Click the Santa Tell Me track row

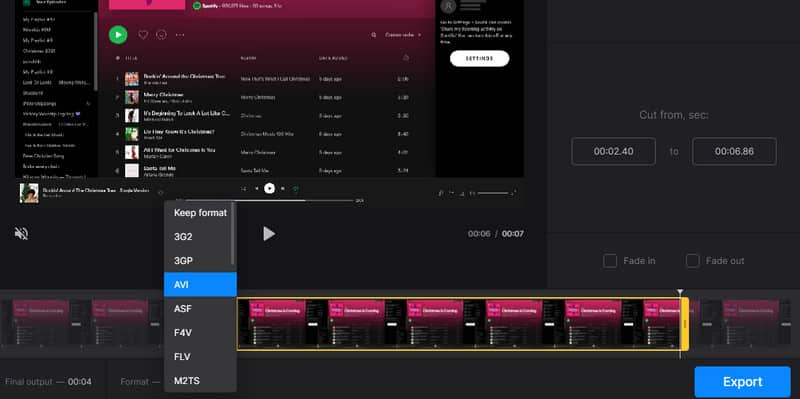[x=266, y=170]
